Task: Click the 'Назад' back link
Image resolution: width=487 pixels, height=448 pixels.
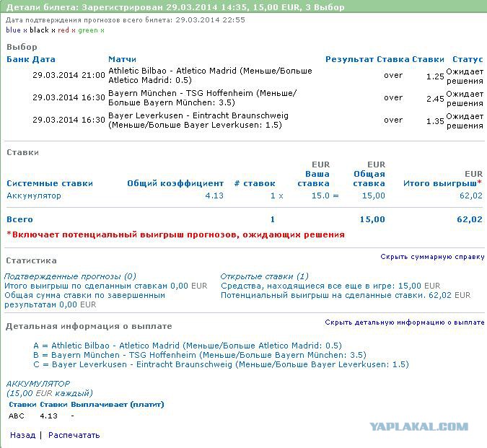Action: [22, 435]
